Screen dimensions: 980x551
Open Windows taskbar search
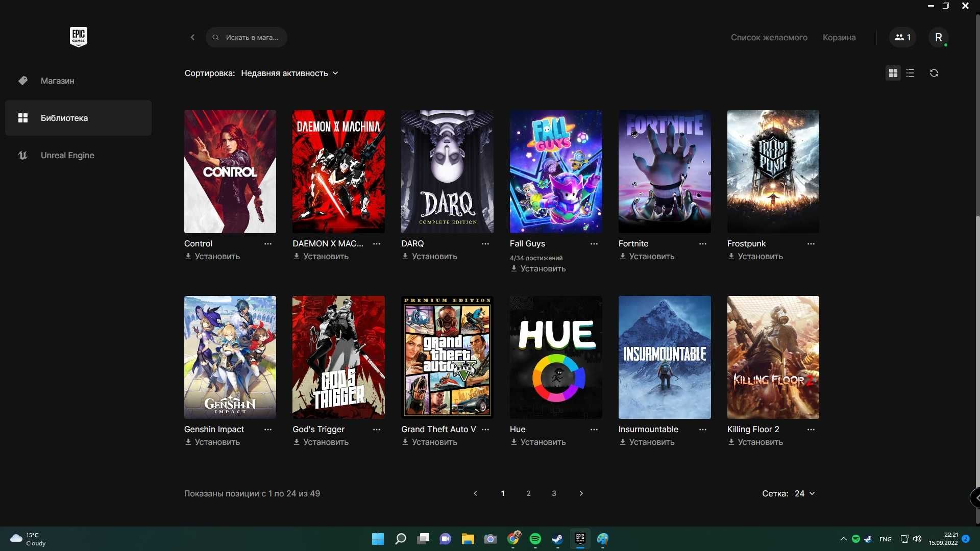tap(401, 539)
